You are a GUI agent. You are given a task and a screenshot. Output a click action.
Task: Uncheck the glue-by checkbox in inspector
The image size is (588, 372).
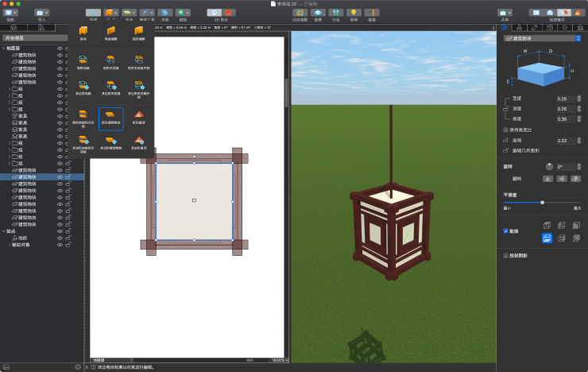pos(505,231)
